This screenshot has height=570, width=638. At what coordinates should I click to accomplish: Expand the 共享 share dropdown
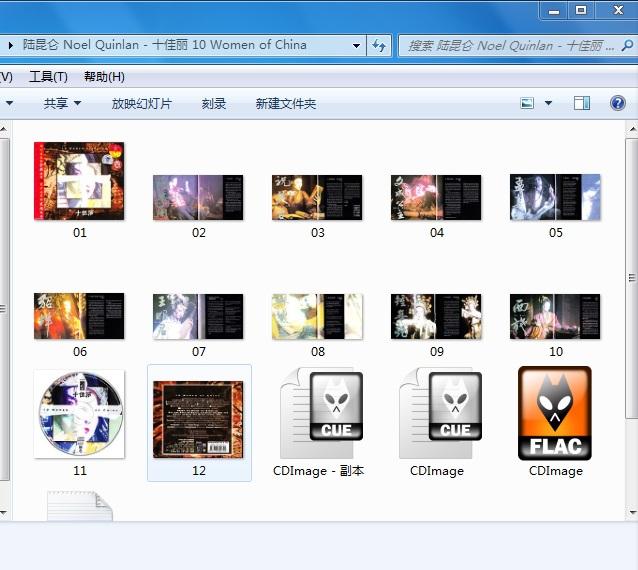coord(77,103)
